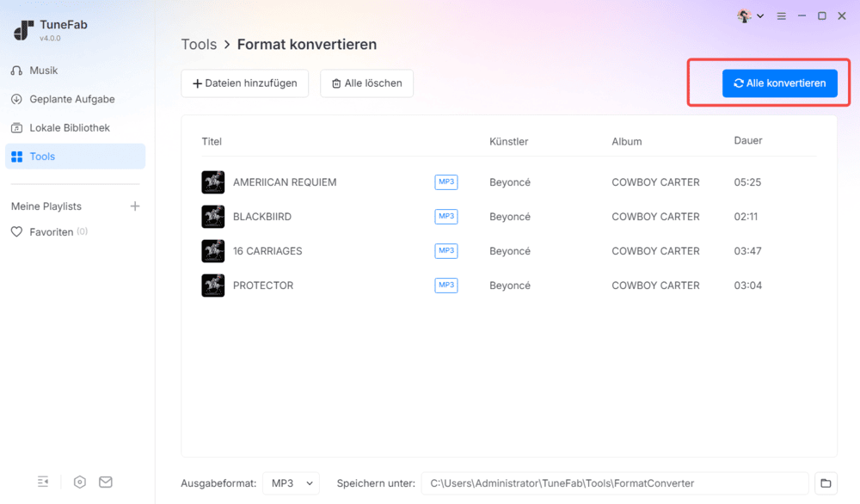Go to Geplante Aufgabe in sidebar
This screenshot has height=504, width=860.
click(71, 99)
